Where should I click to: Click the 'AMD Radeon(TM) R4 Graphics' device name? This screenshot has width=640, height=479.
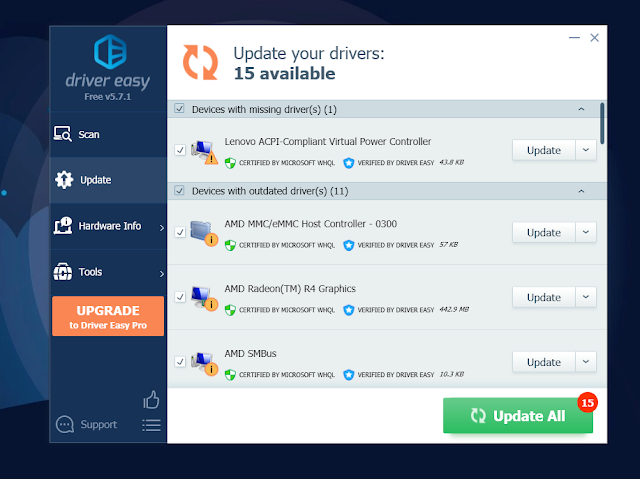[x=290, y=289]
